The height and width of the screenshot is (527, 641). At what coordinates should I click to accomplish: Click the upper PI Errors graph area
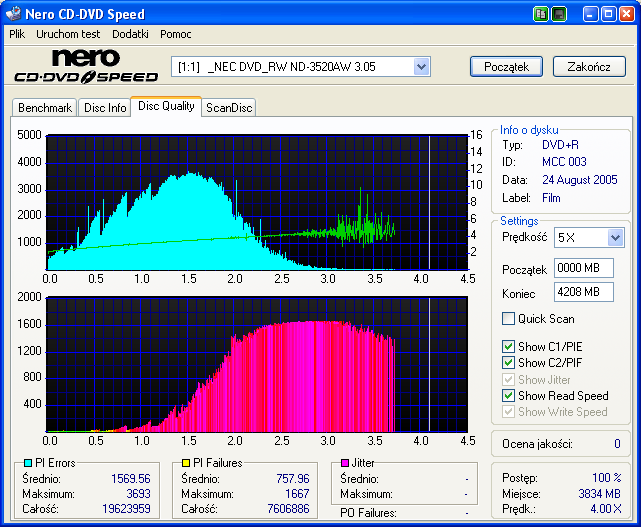click(x=257, y=202)
